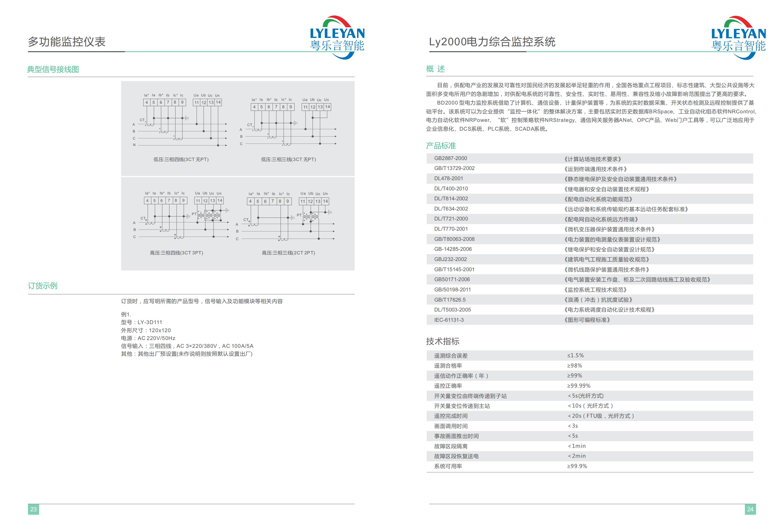This screenshot has height=532, width=784.
Task: Click the 型号：LY-3D111 order line
Action: pyautogui.click(x=141, y=322)
